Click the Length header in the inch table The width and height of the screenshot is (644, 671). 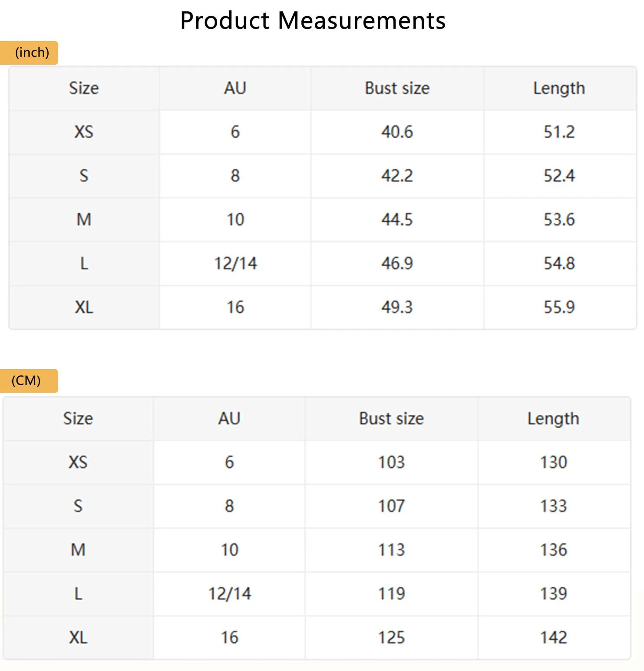tap(559, 89)
